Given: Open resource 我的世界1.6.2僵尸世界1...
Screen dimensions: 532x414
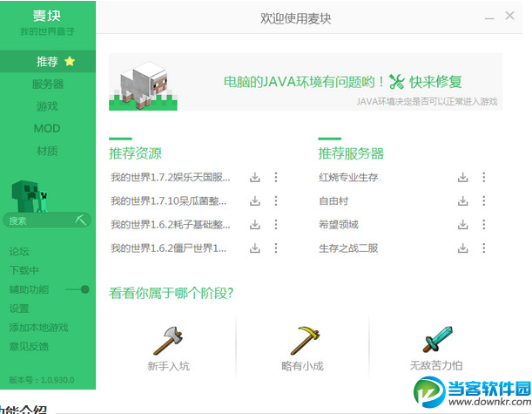Looking at the screenshot, I should click(169, 248).
